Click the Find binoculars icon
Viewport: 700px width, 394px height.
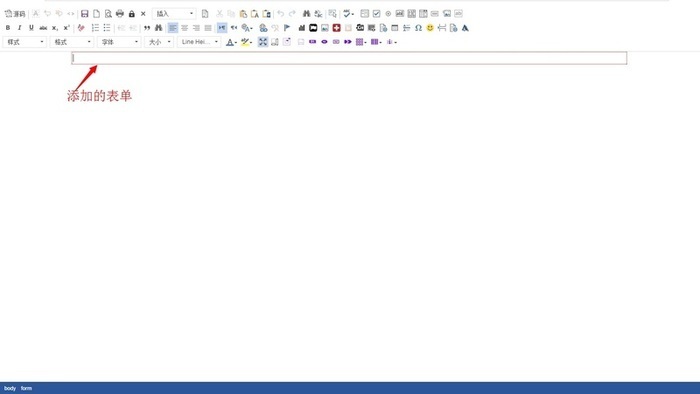click(306, 14)
